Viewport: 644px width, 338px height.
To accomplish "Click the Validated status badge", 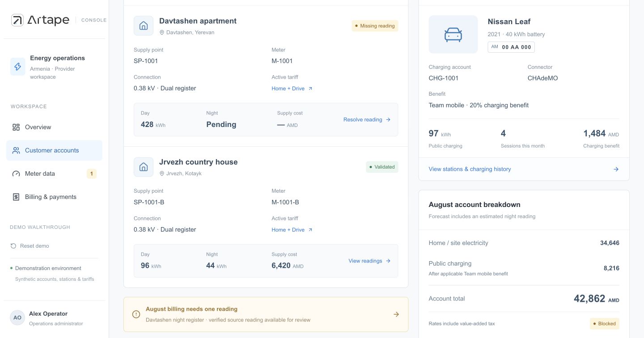I will (x=382, y=167).
